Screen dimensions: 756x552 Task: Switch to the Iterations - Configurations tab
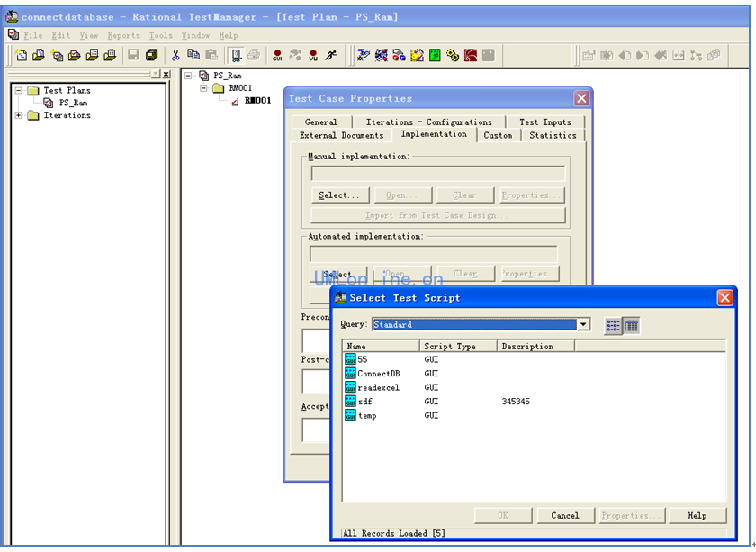(x=428, y=122)
